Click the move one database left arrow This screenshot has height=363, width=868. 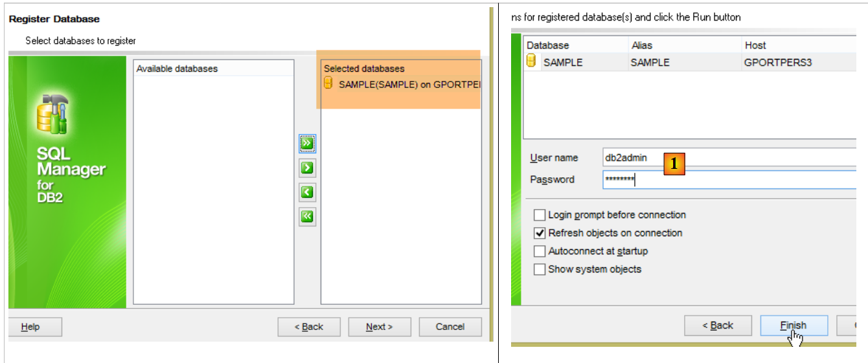click(x=307, y=192)
